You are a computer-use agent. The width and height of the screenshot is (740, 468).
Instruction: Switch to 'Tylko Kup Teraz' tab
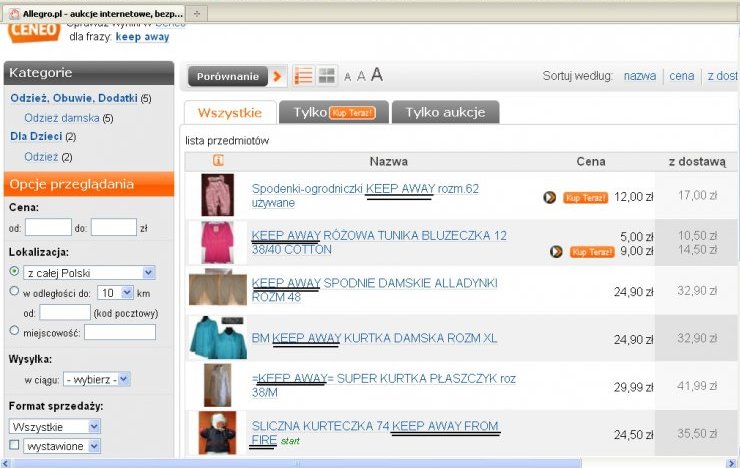(334, 112)
